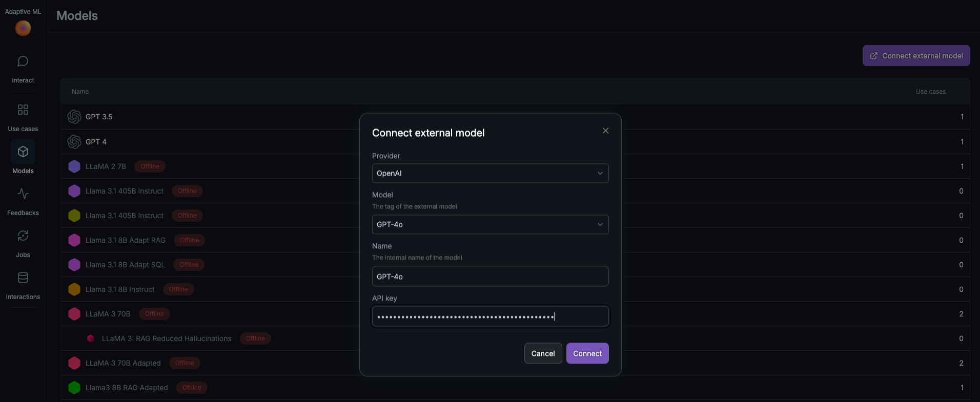
Task: Select LLaMA 3 70B row name
Action: click(108, 314)
